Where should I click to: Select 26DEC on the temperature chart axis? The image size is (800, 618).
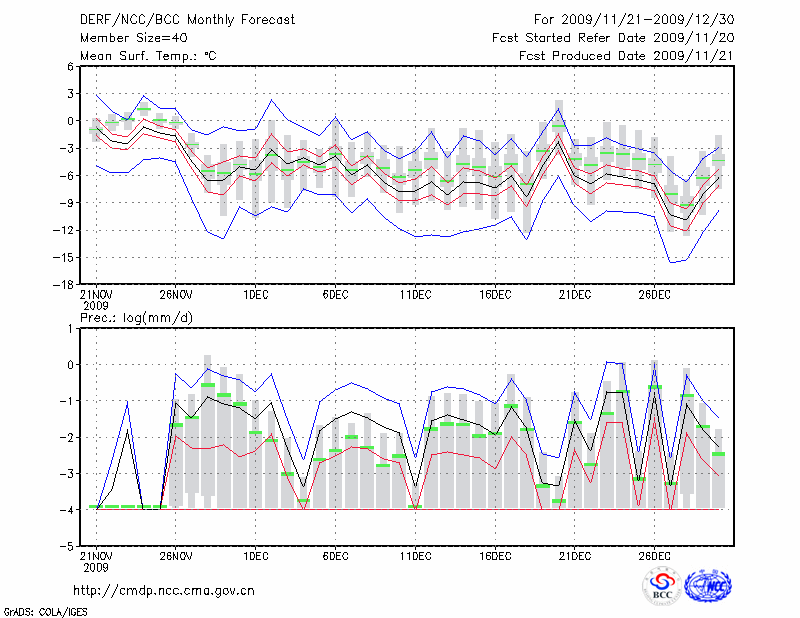pyautogui.click(x=654, y=295)
